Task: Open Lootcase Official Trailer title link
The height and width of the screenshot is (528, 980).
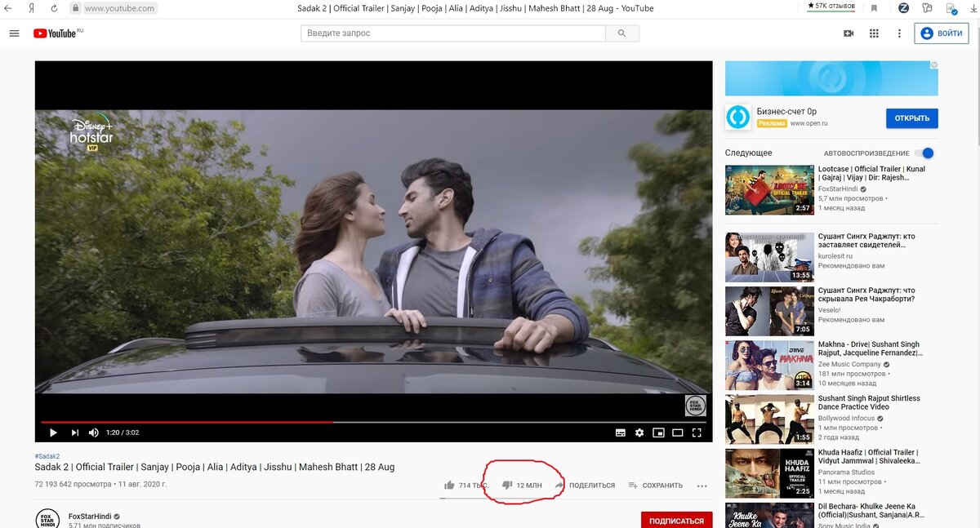Action: point(871,174)
